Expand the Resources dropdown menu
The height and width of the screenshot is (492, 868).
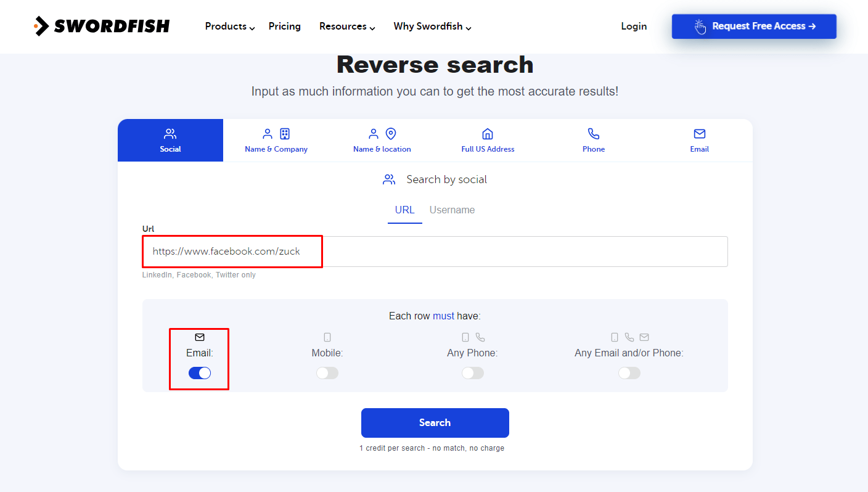click(x=347, y=27)
